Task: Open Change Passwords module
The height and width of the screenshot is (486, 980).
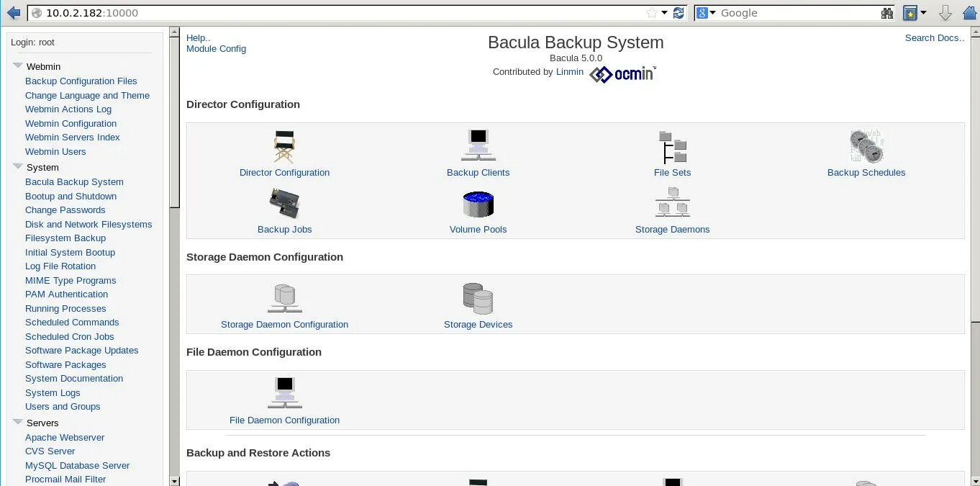Action: coord(65,210)
